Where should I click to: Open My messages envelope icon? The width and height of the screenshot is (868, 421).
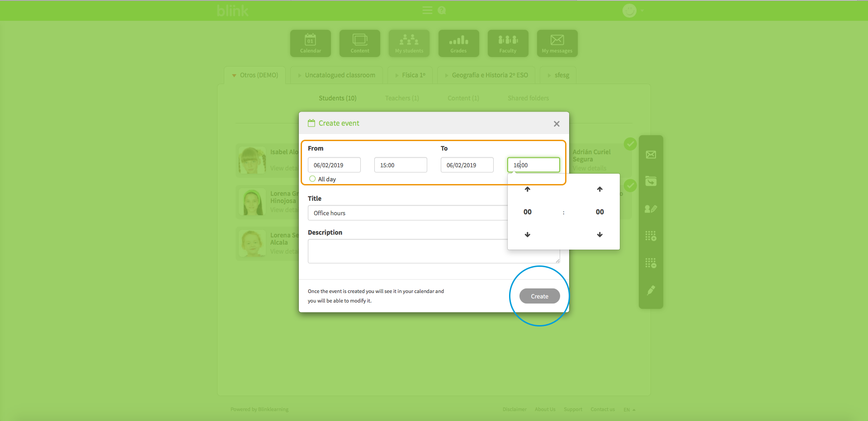[557, 43]
